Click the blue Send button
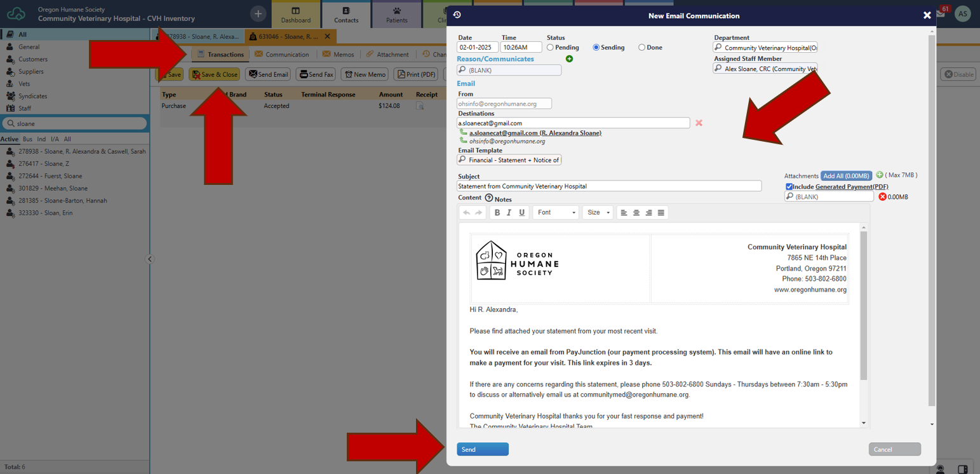The height and width of the screenshot is (474, 980). 483,449
